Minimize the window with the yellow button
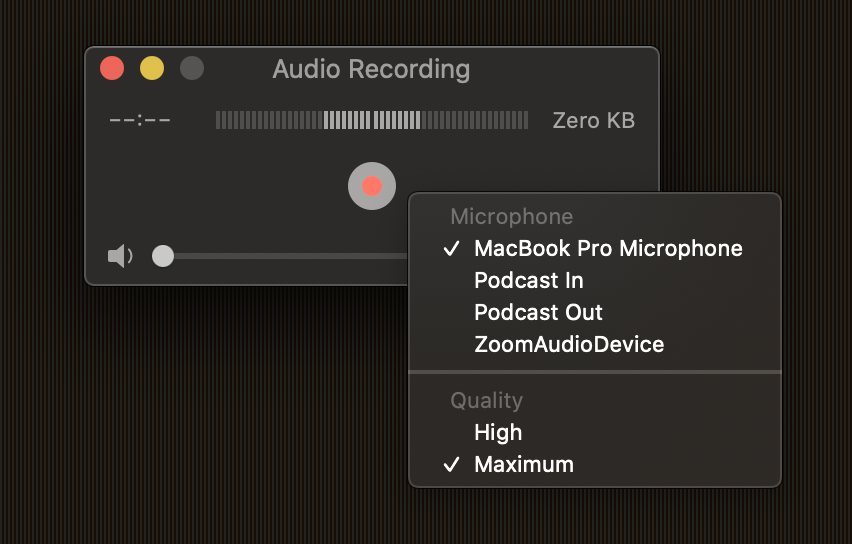852x544 pixels. pos(152,69)
